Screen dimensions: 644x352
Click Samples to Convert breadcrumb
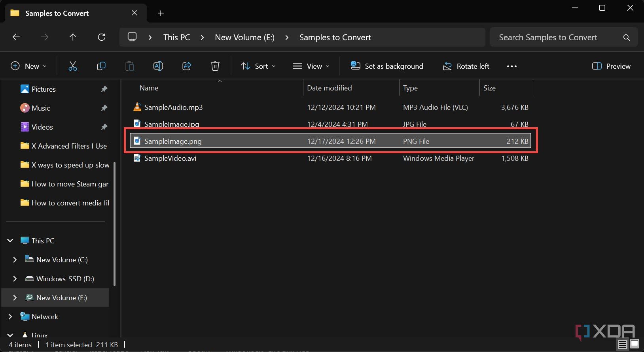point(335,38)
